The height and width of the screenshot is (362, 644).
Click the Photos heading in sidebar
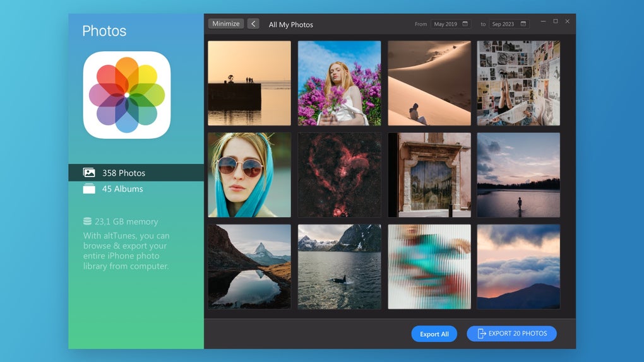click(x=104, y=31)
